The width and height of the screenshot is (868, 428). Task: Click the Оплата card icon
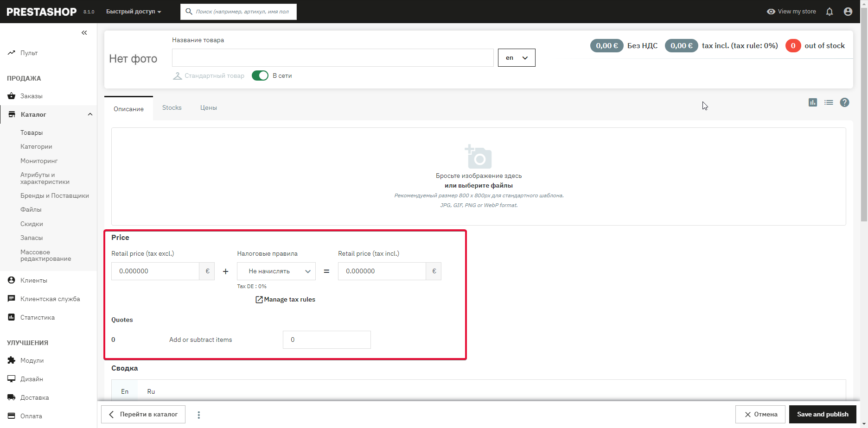point(12,416)
